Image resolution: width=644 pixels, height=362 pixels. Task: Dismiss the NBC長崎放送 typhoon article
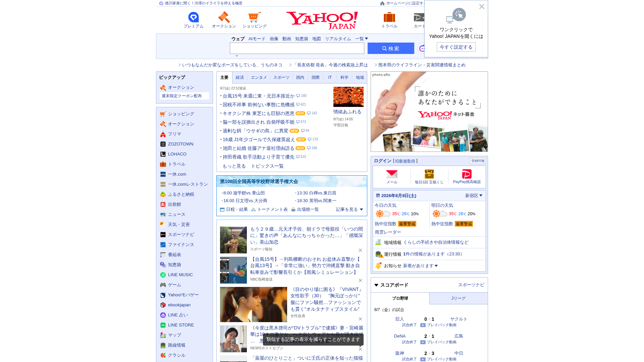pos(360,281)
